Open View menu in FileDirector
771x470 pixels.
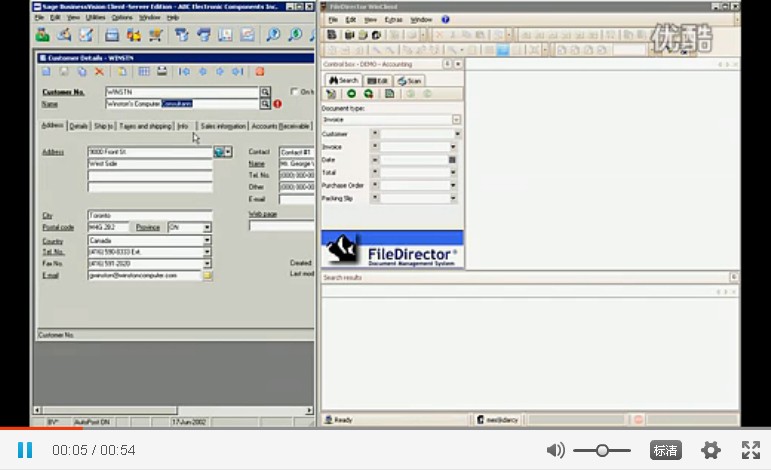tap(370, 20)
